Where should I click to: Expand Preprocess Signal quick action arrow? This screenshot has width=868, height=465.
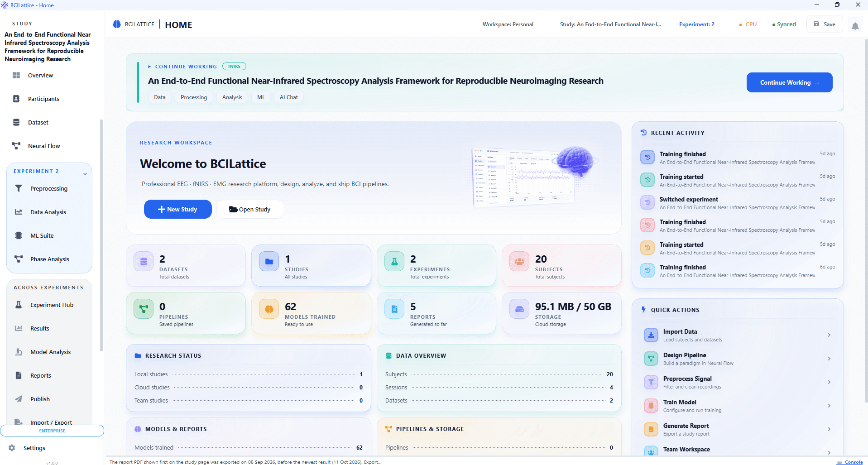coord(829,382)
